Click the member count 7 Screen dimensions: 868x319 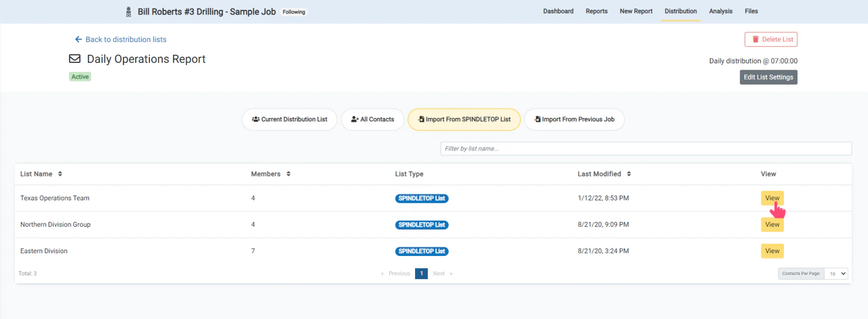(253, 251)
